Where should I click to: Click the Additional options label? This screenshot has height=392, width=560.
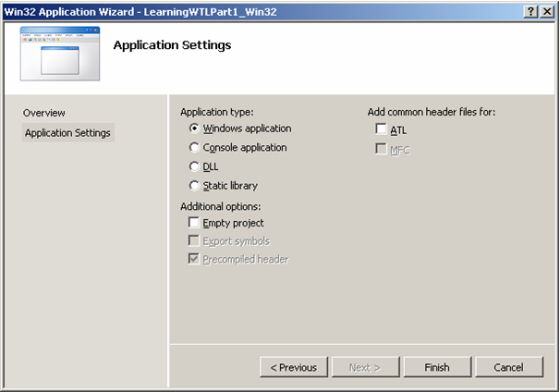coord(220,206)
